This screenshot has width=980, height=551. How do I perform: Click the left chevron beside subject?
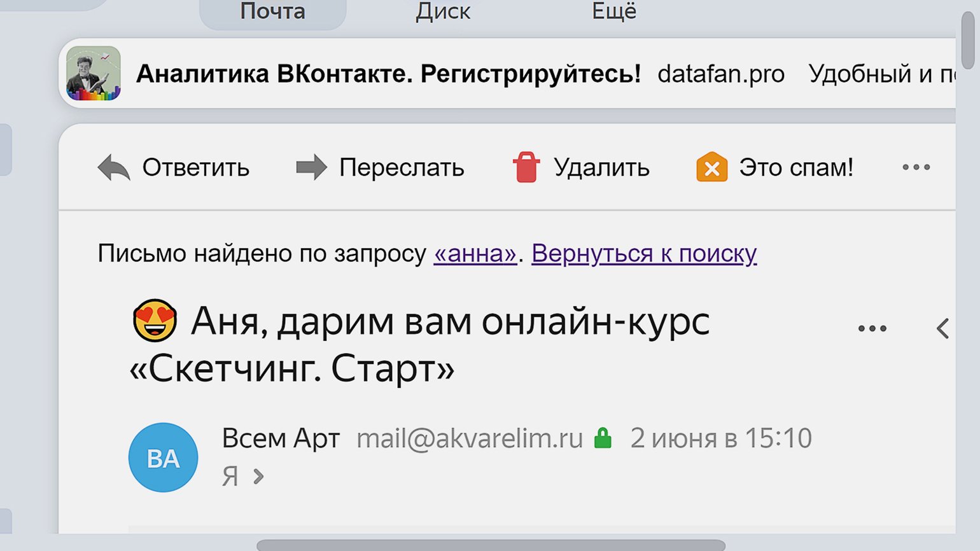pos(943,329)
